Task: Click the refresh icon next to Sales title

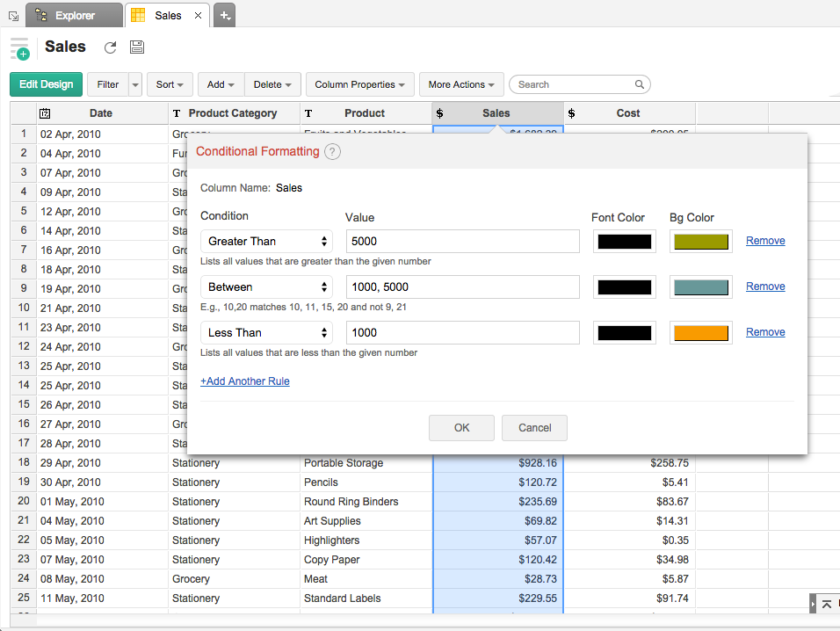Action: (110, 47)
